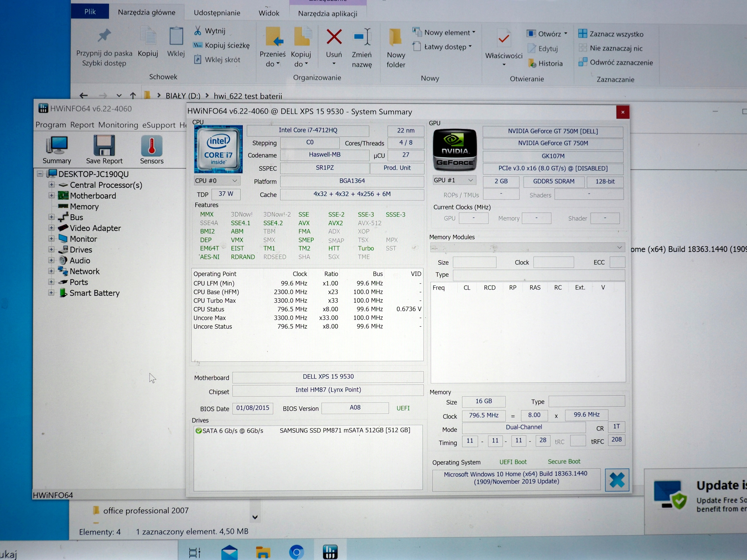The width and height of the screenshot is (747, 560).
Task: Go up one folder in Explorer
Action: 133,96
